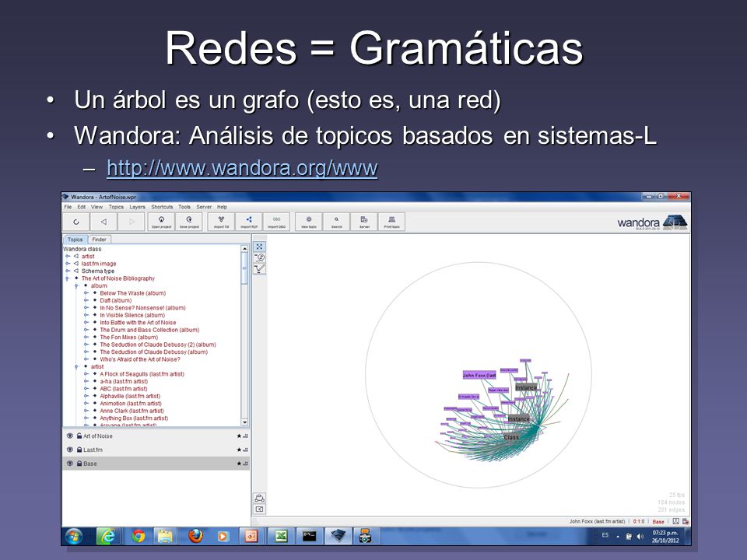Click the topic tree scroll-up arrow
The height and width of the screenshot is (560, 747).
(245, 249)
